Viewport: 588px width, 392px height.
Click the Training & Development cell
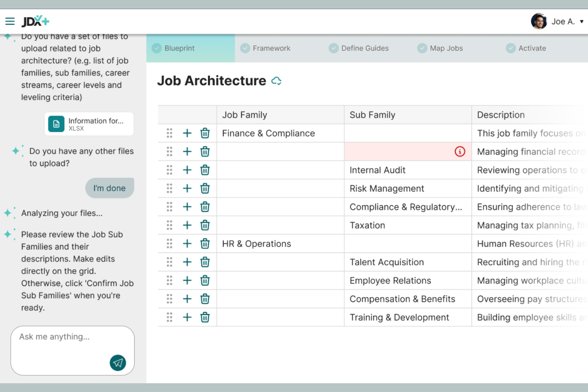[x=408, y=317]
